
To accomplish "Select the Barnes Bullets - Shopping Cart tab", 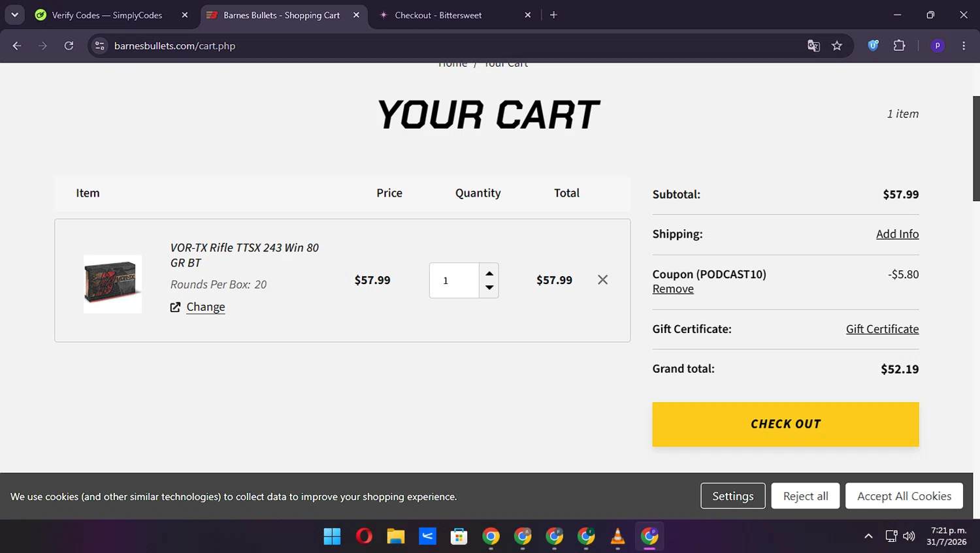I will (283, 15).
